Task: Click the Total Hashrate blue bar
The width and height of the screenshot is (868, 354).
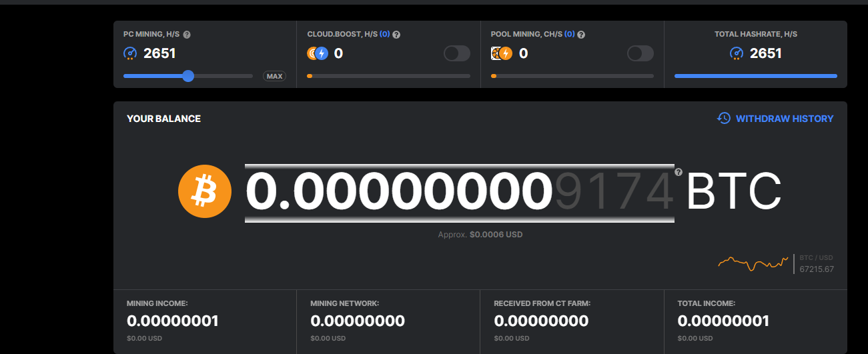Action: [756, 76]
